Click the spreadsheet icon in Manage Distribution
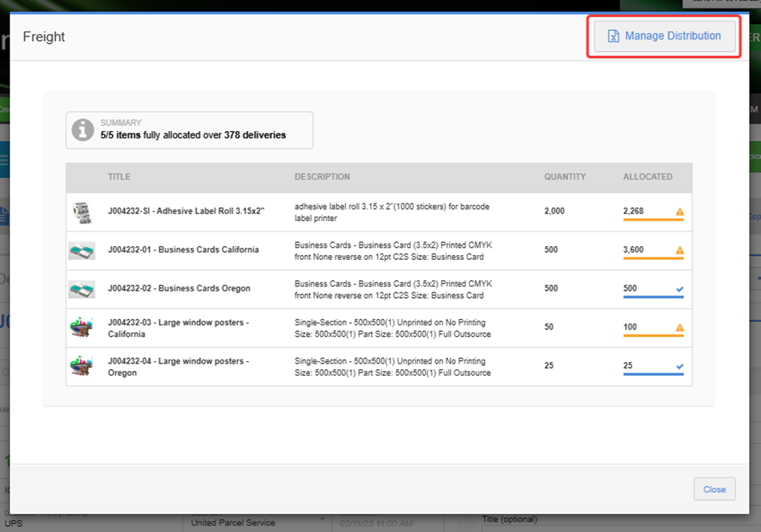The width and height of the screenshot is (761, 532). tap(614, 36)
